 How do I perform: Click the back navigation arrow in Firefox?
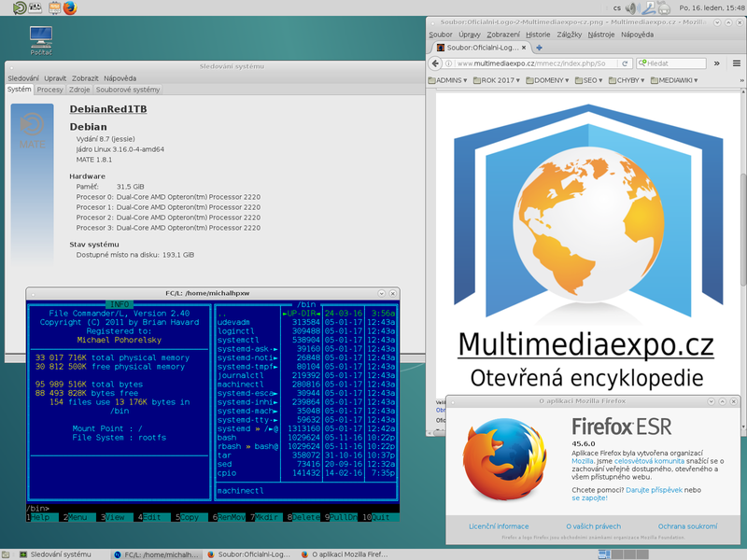435,63
